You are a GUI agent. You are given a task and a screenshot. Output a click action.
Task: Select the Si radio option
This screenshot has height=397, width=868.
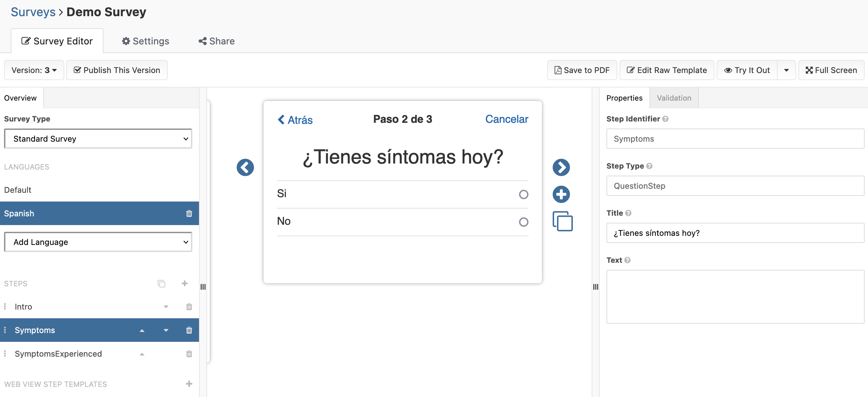point(523,194)
